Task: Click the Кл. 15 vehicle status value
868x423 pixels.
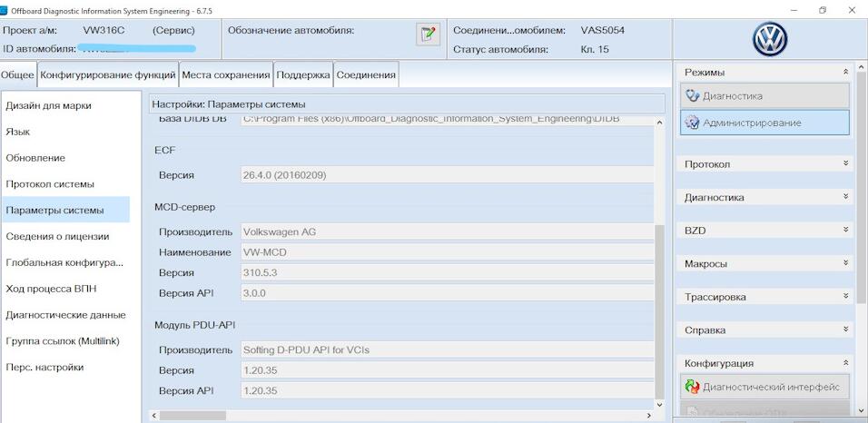Action: tap(595, 49)
